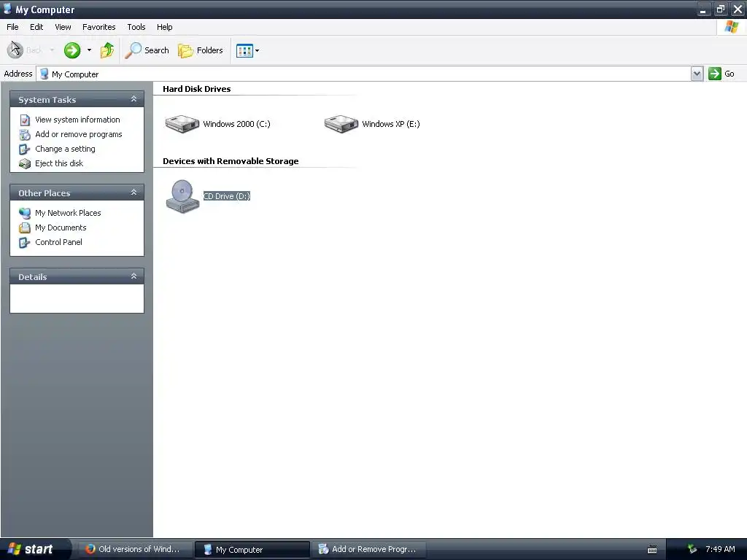The width and height of the screenshot is (747, 560).
Task: Click the network tray icon
Action: [692, 549]
